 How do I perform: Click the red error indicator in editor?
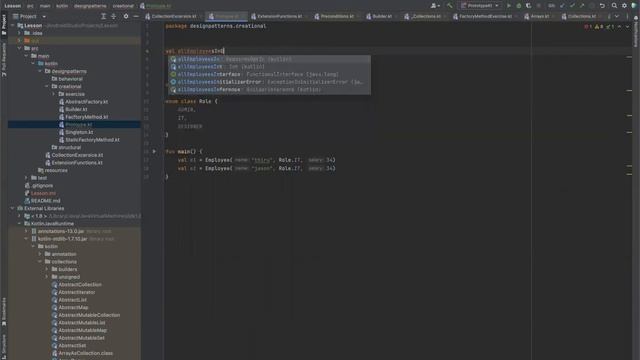coord(588,27)
